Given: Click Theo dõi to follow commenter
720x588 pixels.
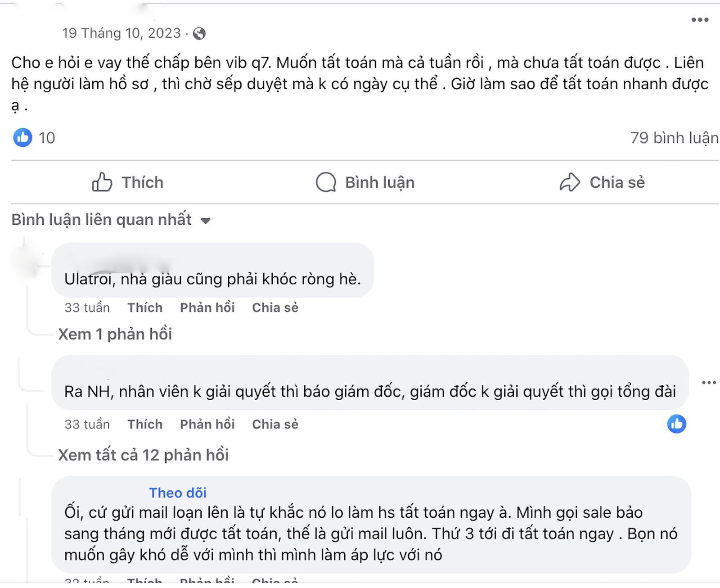Looking at the screenshot, I should point(178,493).
